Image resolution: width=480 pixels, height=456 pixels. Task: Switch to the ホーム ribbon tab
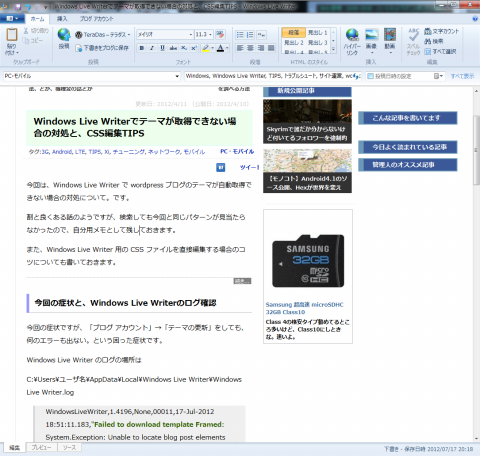(x=37, y=19)
